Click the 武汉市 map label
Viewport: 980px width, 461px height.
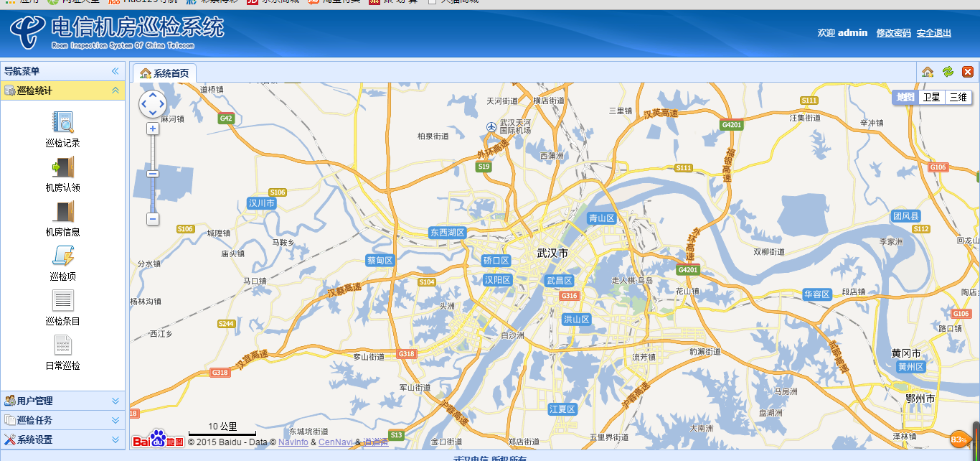552,253
